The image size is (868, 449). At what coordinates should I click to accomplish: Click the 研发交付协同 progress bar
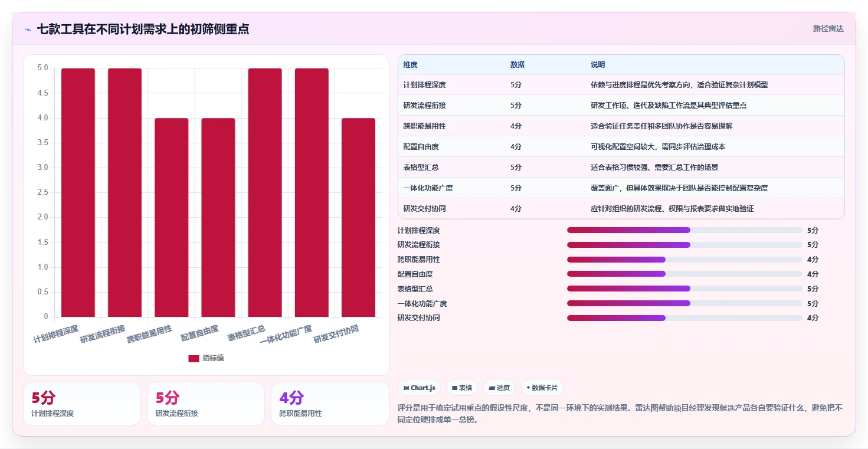coord(684,318)
